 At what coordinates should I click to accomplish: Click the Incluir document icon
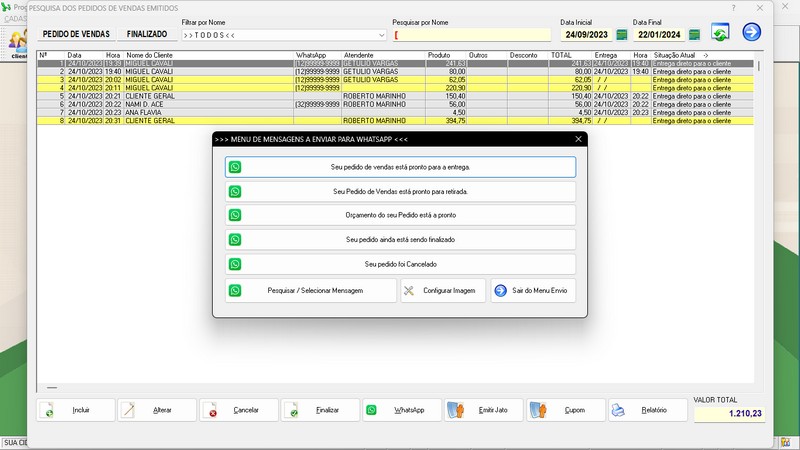point(47,410)
